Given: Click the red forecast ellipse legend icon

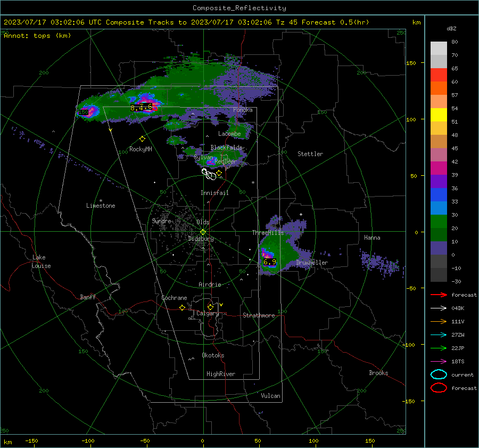Looking at the screenshot, I should (439, 388).
